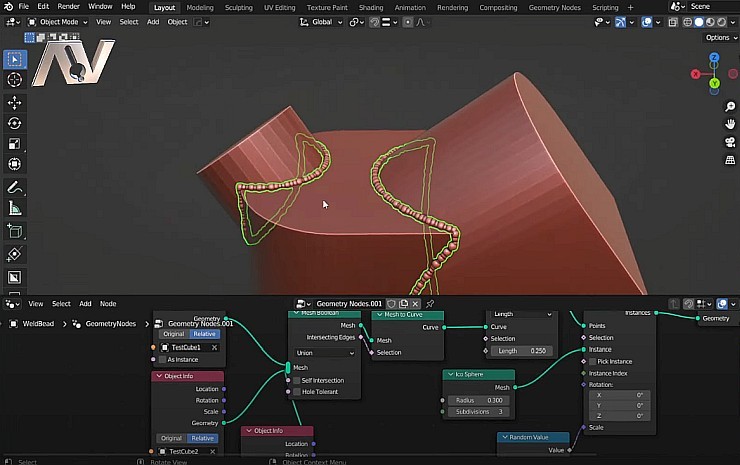This screenshot has width=740, height=465.
Task: Expand the Global transform orientation dropdown
Action: 326,21
